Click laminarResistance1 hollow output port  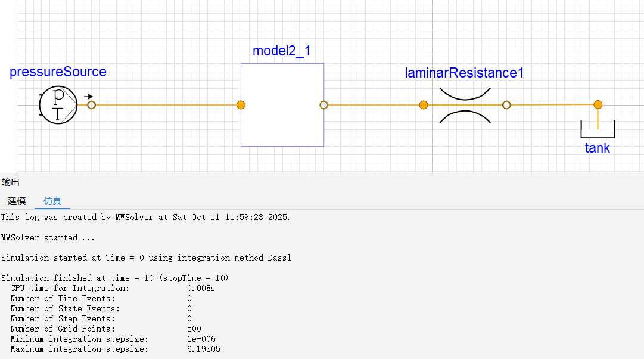[x=507, y=105]
